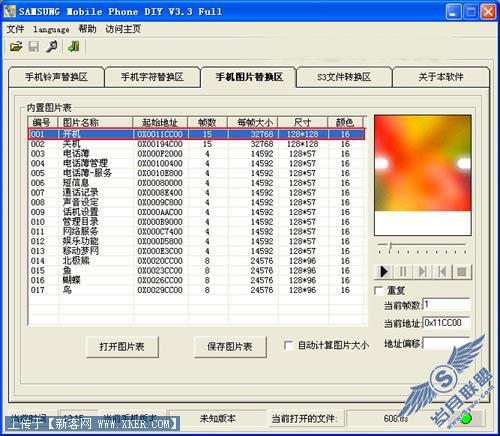The width and height of the screenshot is (500, 436).
Task: Select row 011 网络服务
Action: coord(197,231)
